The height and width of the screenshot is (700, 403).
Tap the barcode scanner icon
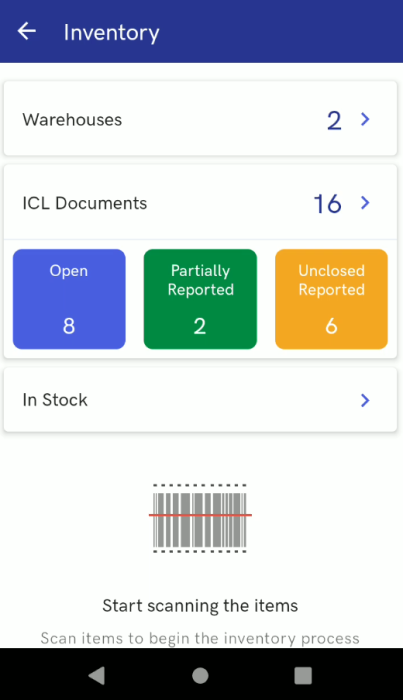200,518
